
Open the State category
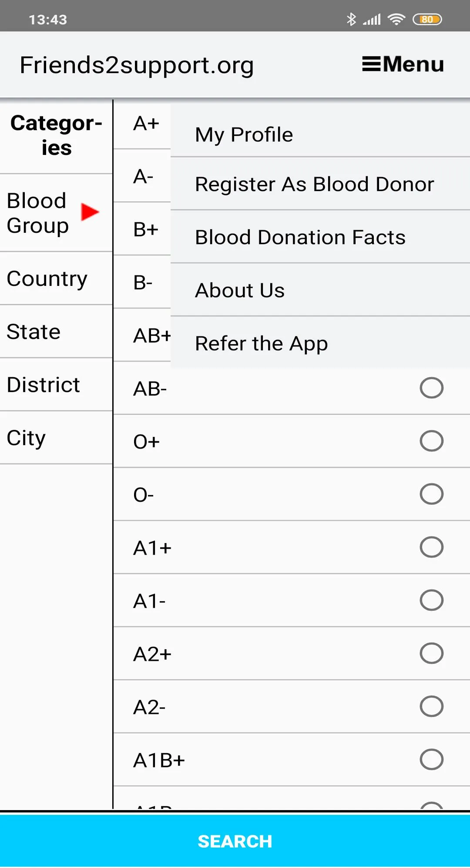(34, 332)
